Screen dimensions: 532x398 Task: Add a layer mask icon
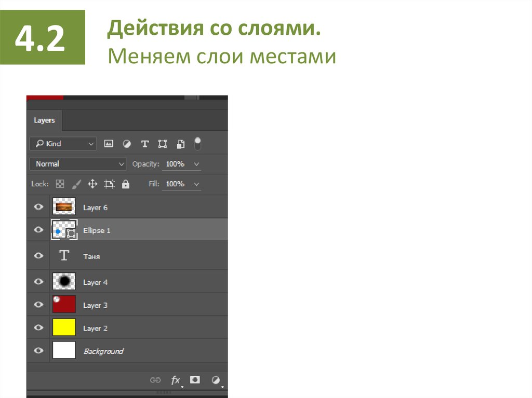[195, 380]
